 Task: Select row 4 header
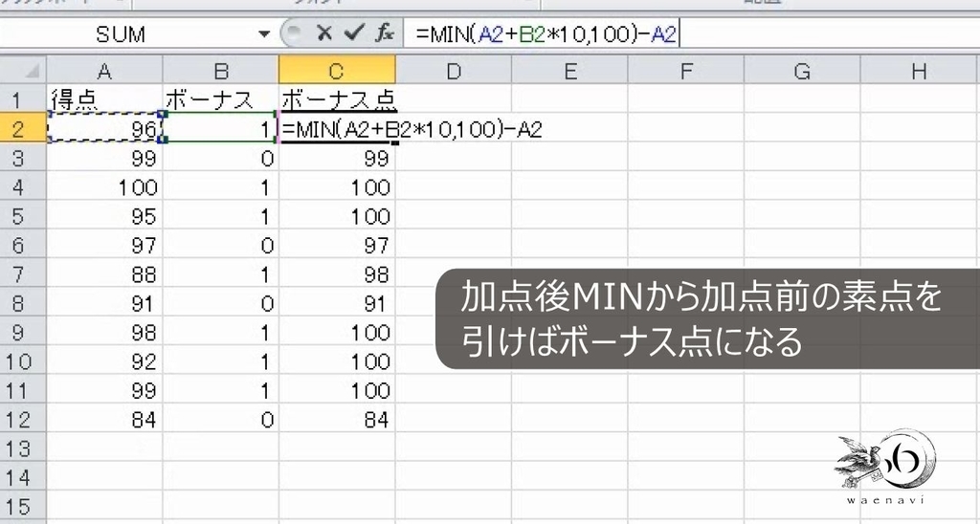tap(23, 186)
